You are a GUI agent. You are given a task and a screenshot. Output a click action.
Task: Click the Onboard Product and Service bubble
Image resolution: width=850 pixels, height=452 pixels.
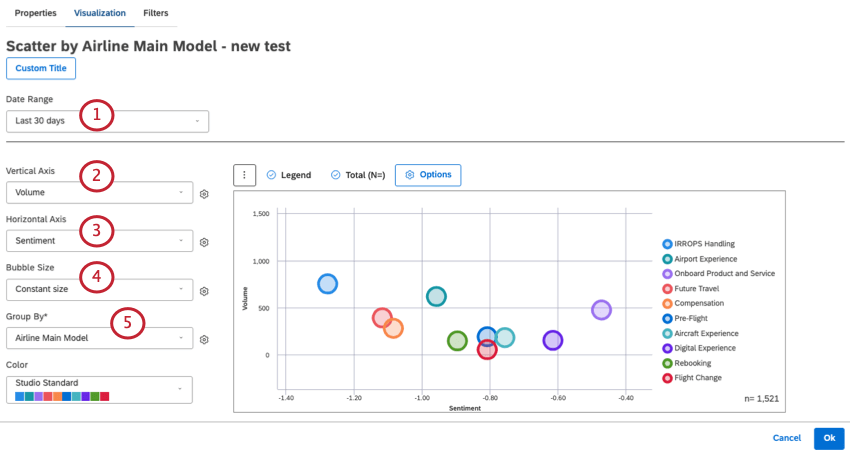[601, 310]
